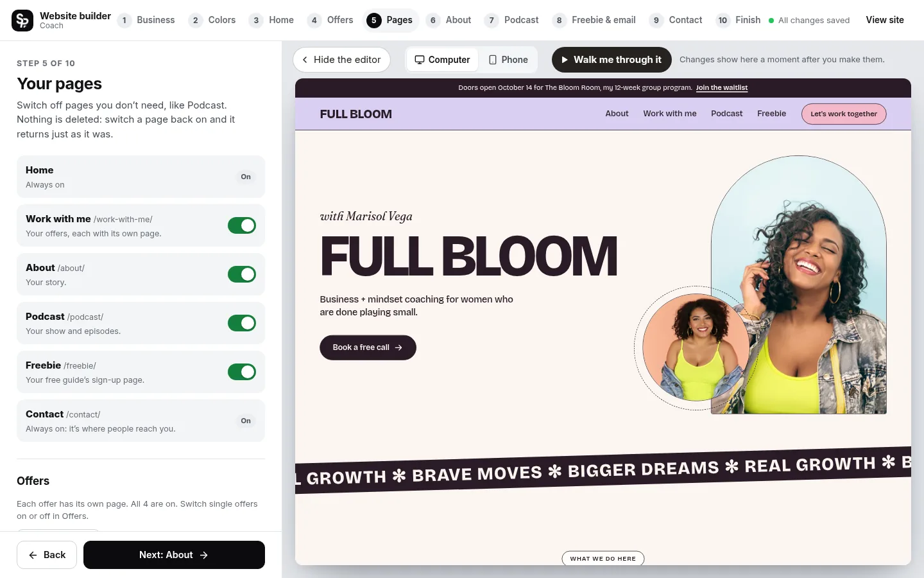Open About in preview site navigation
The width and height of the screenshot is (924, 578).
[617, 114]
